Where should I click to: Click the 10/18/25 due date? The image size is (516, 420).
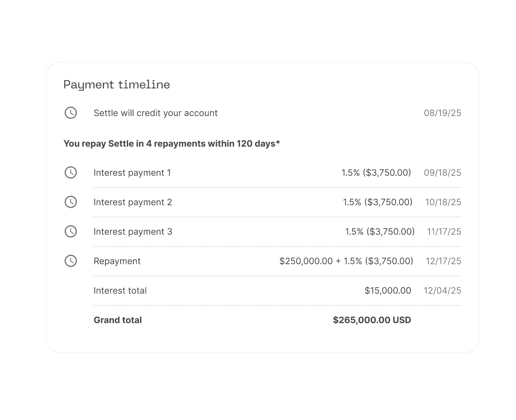pos(443,202)
